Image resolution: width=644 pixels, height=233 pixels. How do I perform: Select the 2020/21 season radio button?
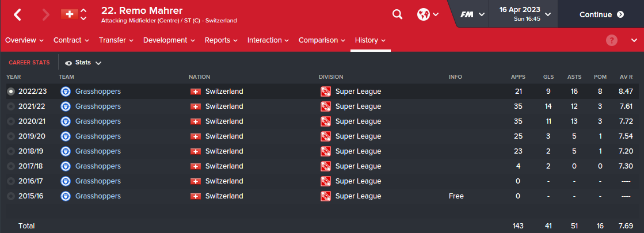click(x=11, y=121)
